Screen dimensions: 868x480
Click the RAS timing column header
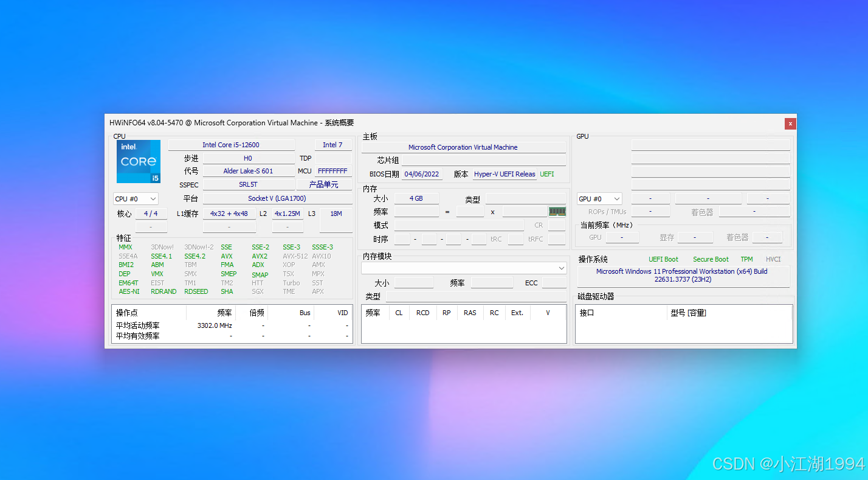(x=470, y=313)
